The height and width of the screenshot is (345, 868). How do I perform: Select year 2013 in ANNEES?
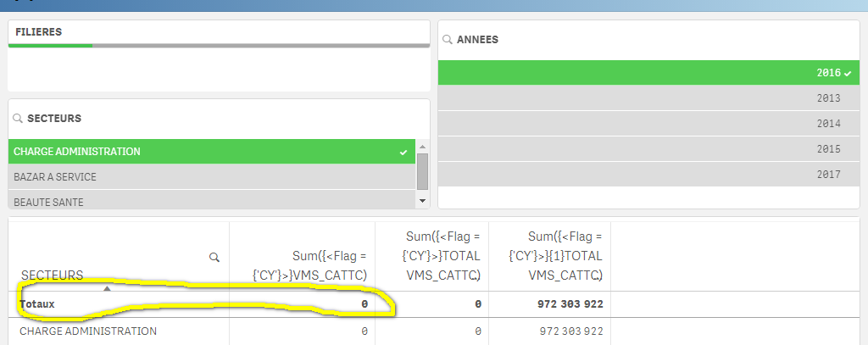click(x=648, y=98)
